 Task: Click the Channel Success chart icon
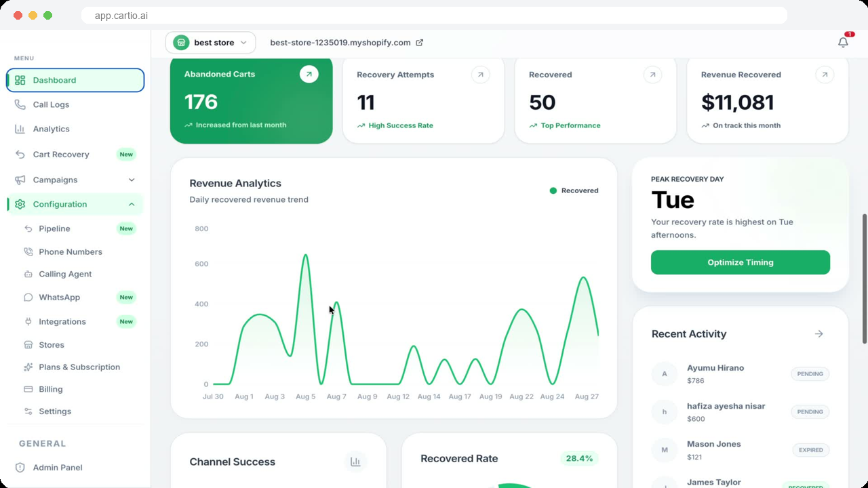355,462
